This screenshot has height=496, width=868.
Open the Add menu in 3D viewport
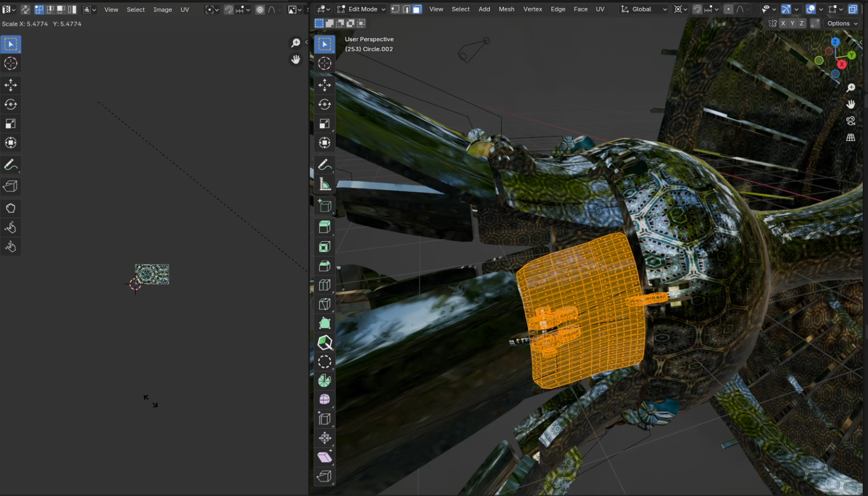[x=484, y=9]
